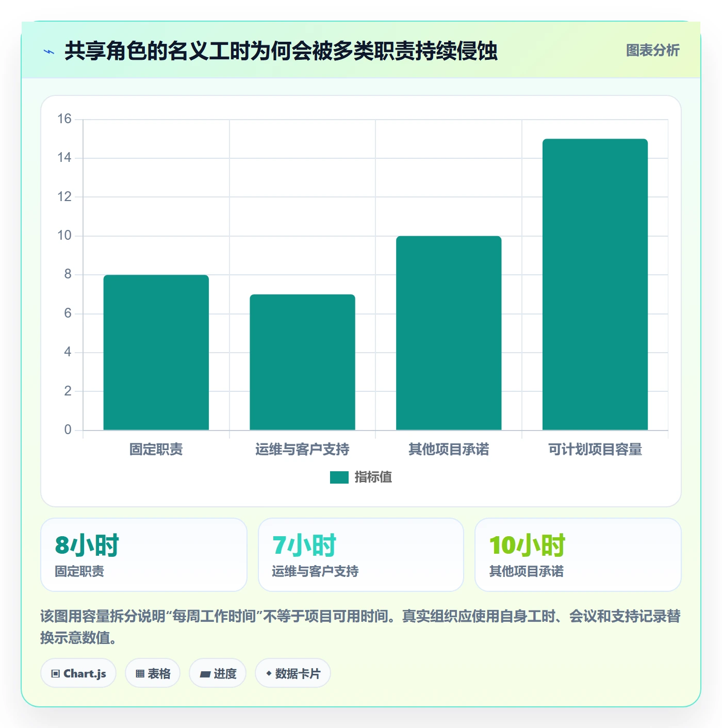Viewport: 722px width, 728px height.
Task: Select the Chart.js tag chip
Action: tap(78, 673)
